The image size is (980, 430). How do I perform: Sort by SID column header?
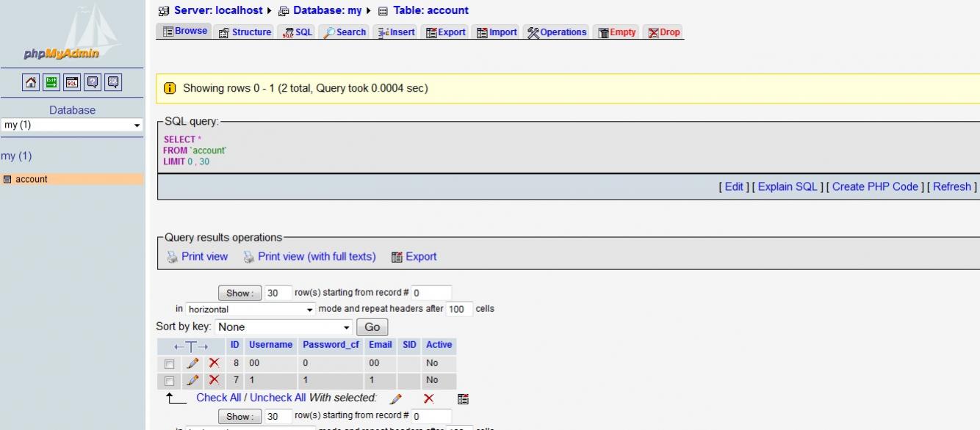(409, 345)
